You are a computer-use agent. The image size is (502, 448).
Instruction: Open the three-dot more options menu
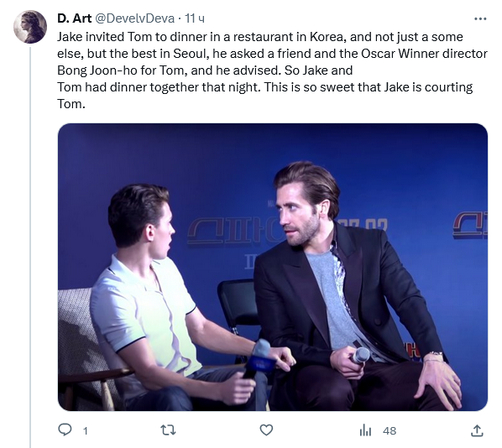pyautogui.click(x=480, y=19)
